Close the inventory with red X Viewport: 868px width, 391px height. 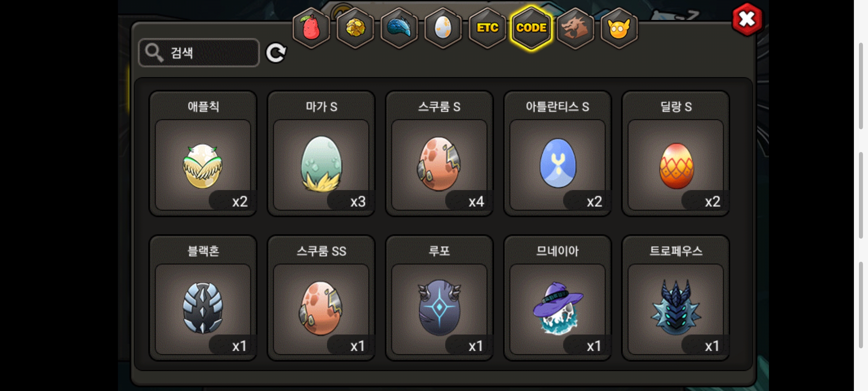click(x=747, y=20)
